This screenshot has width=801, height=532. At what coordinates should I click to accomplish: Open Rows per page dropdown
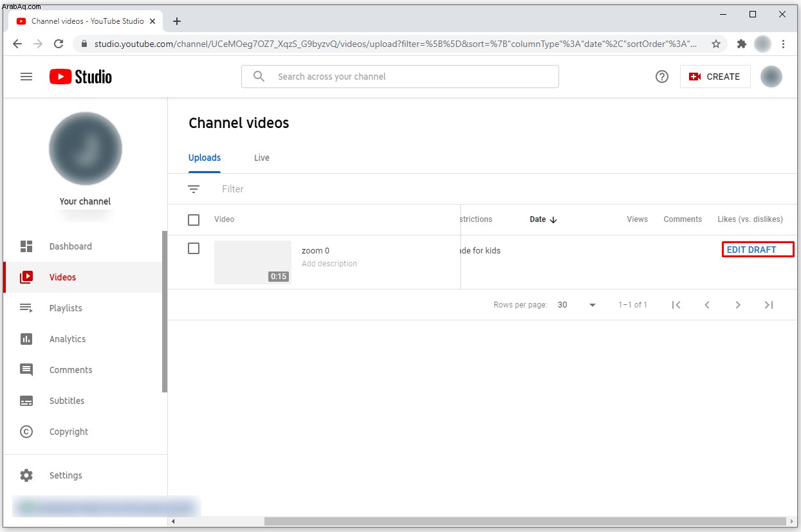point(577,305)
